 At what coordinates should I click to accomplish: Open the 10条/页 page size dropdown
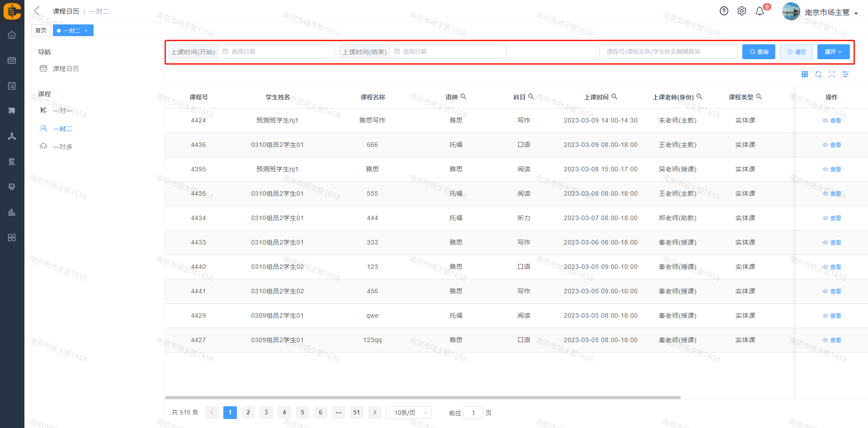(408, 413)
